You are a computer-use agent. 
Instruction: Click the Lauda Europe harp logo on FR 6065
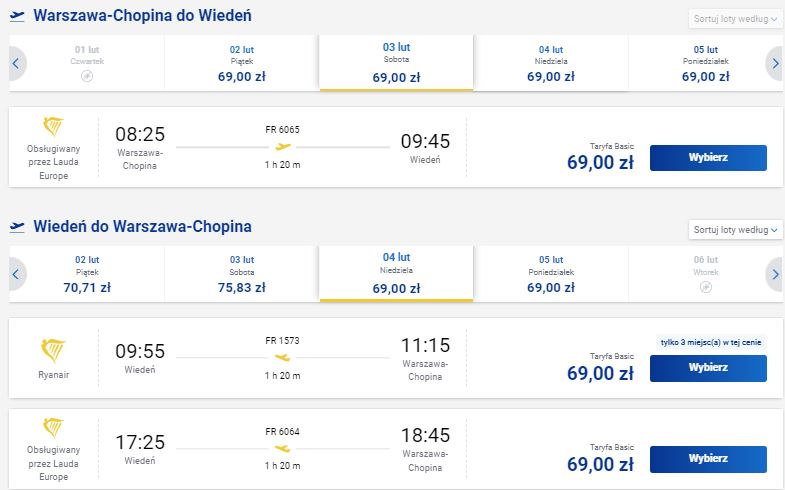53,127
